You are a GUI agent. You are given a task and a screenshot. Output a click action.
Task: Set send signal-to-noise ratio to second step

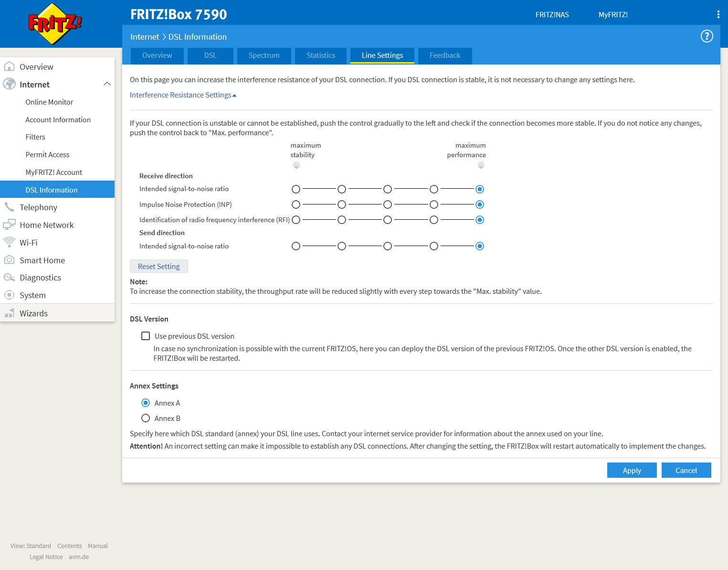pyautogui.click(x=342, y=246)
